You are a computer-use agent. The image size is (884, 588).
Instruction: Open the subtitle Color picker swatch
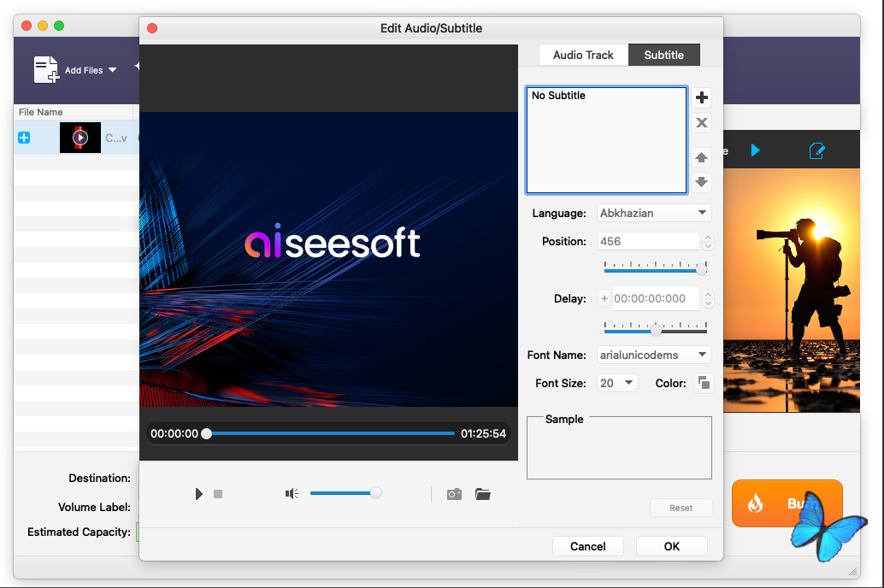click(x=703, y=383)
